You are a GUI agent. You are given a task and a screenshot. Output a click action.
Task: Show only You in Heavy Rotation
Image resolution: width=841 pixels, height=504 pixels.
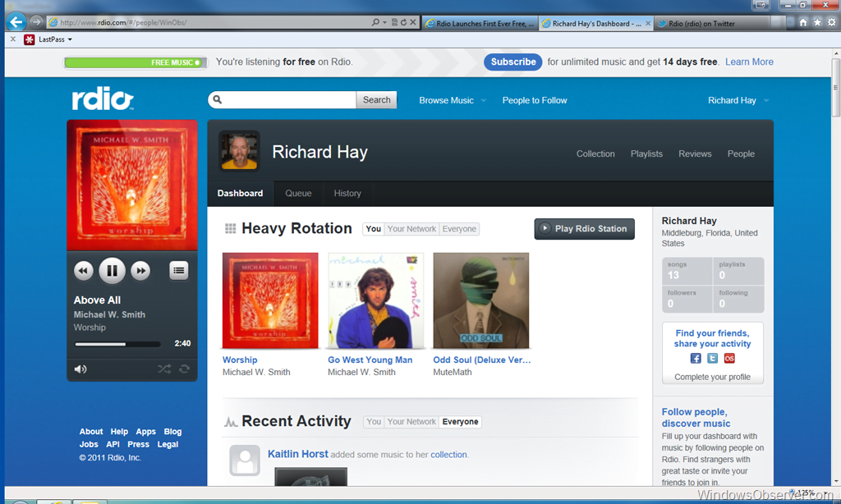374,229
